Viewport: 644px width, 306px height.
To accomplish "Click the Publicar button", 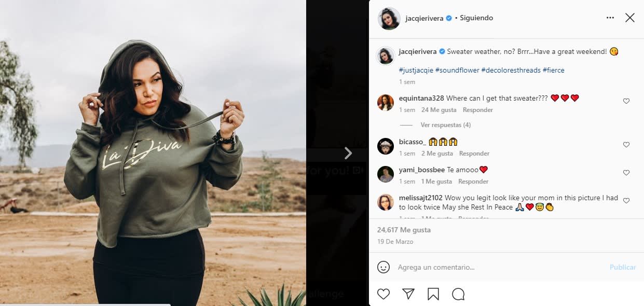I will pos(623,267).
